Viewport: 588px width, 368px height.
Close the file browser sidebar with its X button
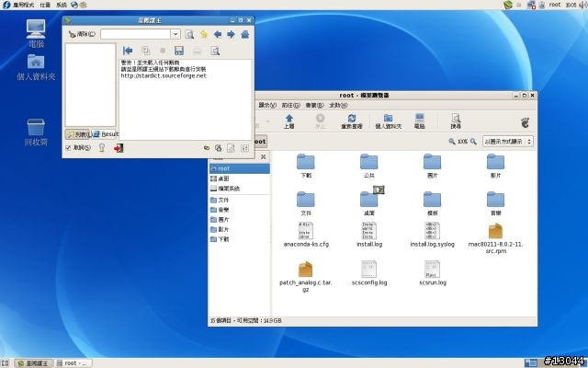pyautogui.click(x=264, y=157)
